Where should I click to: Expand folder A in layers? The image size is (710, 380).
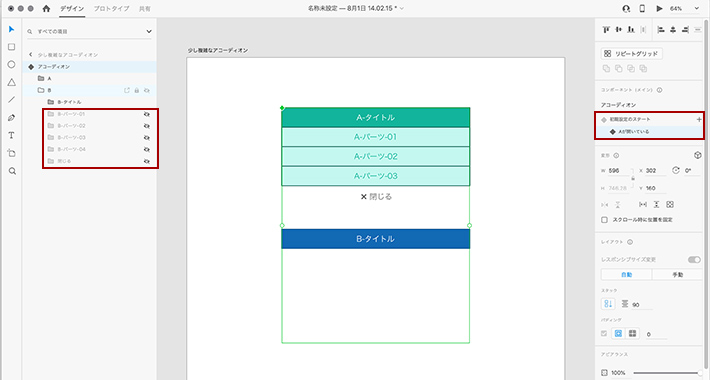click(41, 78)
